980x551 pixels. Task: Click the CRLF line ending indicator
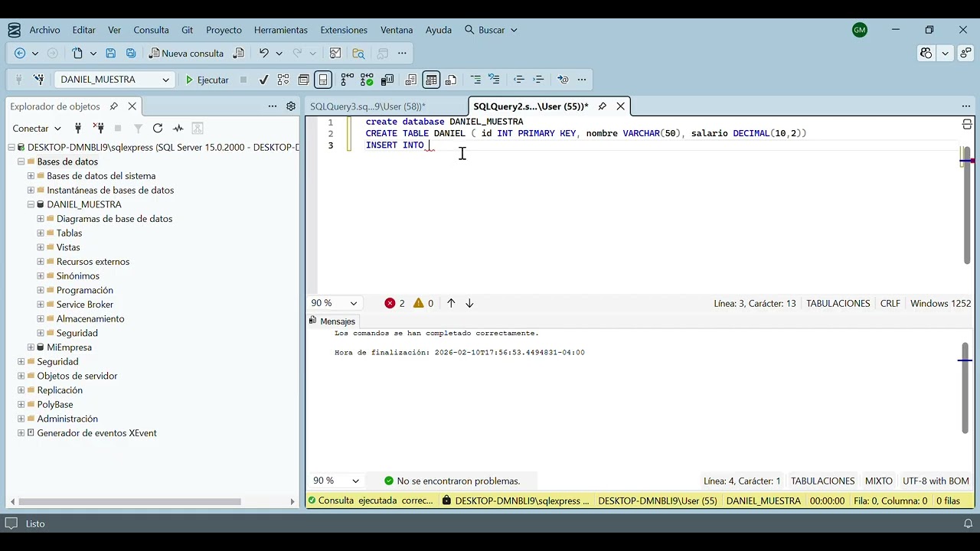pyautogui.click(x=890, y=303)
